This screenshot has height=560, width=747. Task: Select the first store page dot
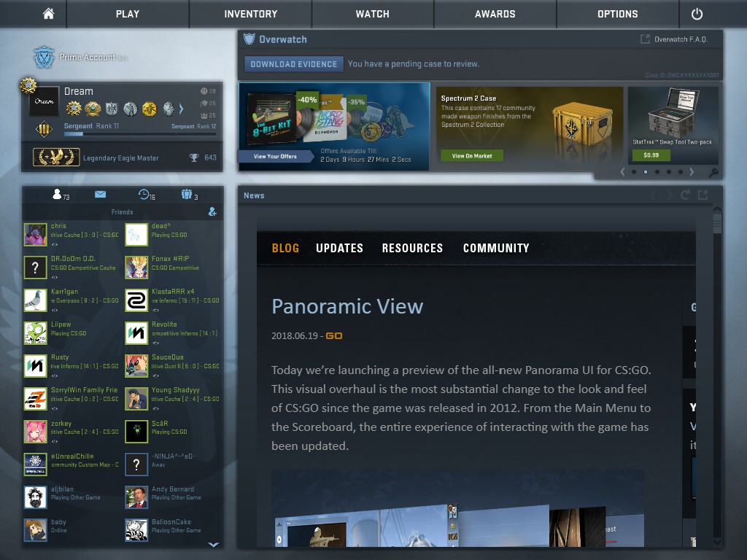click(x=634, y=172)
